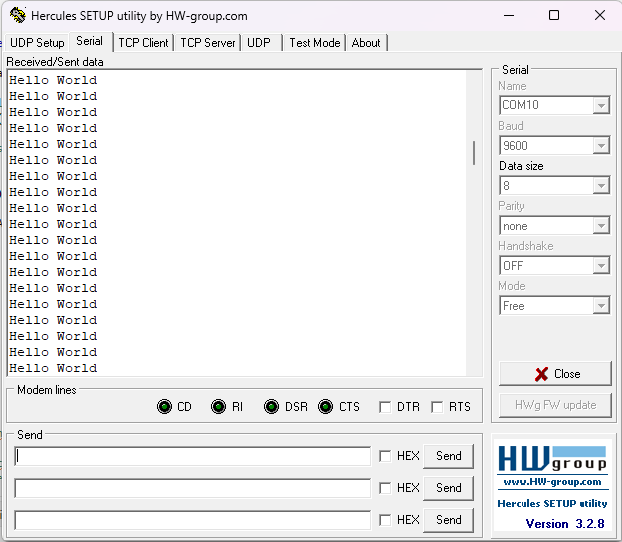Open the COM10 port name dropdown

(x=601, y=106)
